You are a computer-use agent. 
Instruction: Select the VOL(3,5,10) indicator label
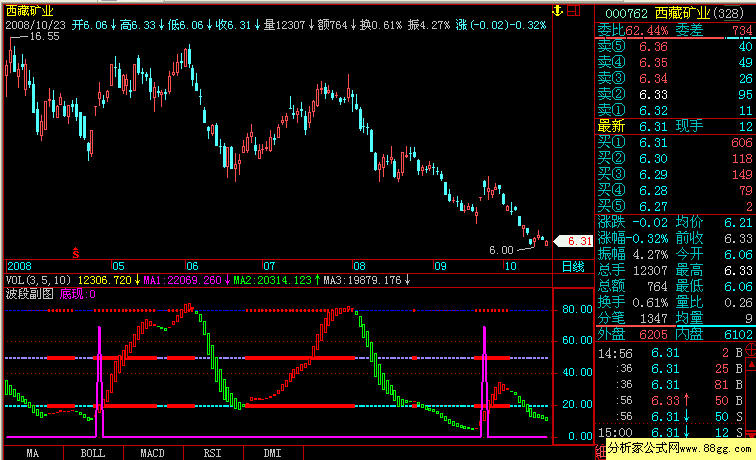(x=38, y=280)
